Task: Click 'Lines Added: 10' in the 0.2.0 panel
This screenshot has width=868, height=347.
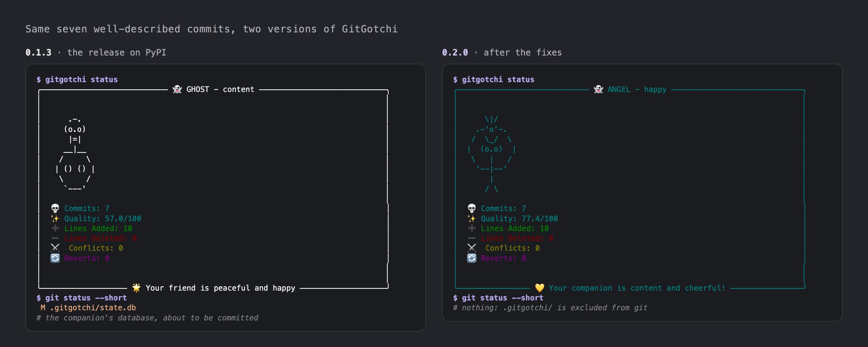Action: click(515, 228)
